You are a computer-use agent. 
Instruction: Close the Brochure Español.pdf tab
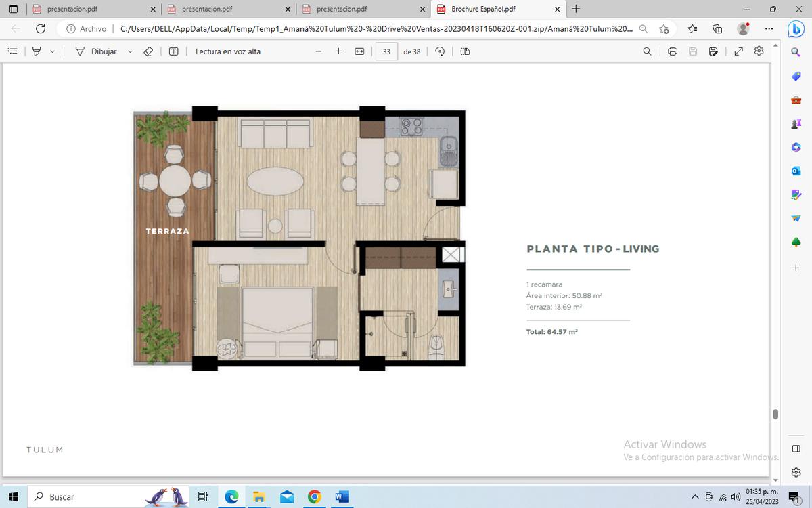pos(558,9)
